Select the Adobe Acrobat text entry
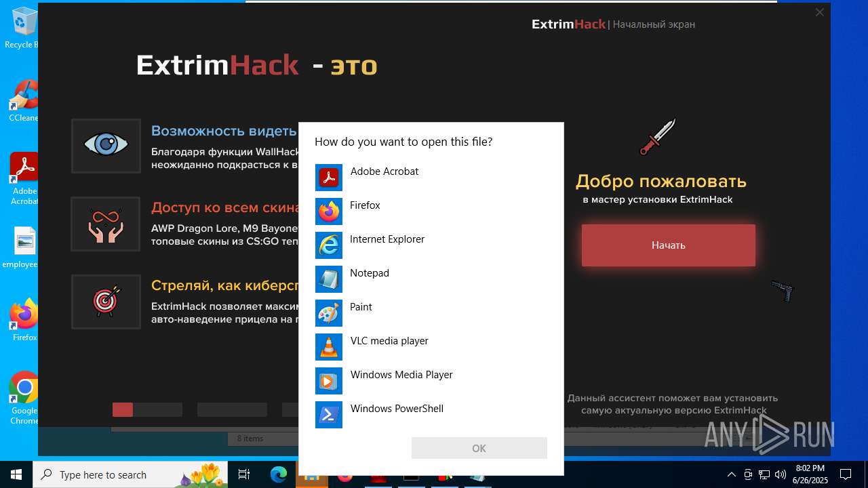This screenshot has width=868, height=488. click(x=384, y=171)
